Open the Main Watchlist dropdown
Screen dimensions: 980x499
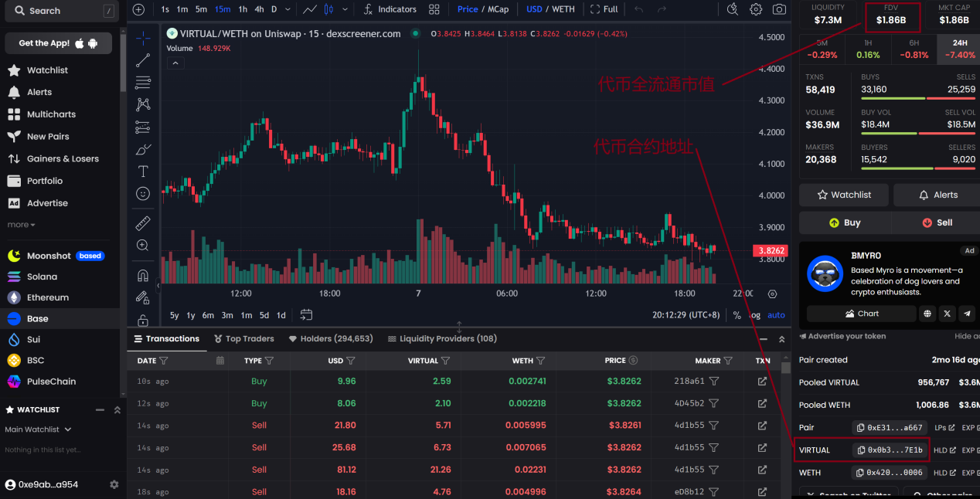[38, 429]
